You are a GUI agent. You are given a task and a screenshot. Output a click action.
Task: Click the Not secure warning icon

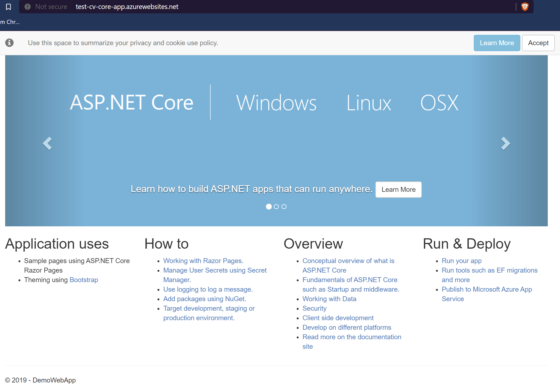[x=27, y=7]
